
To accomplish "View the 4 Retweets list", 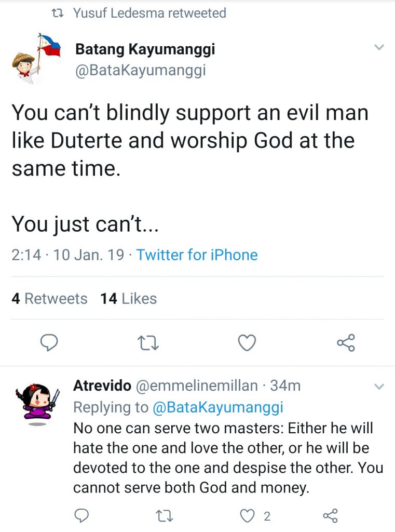I will [x=49, y=299].
